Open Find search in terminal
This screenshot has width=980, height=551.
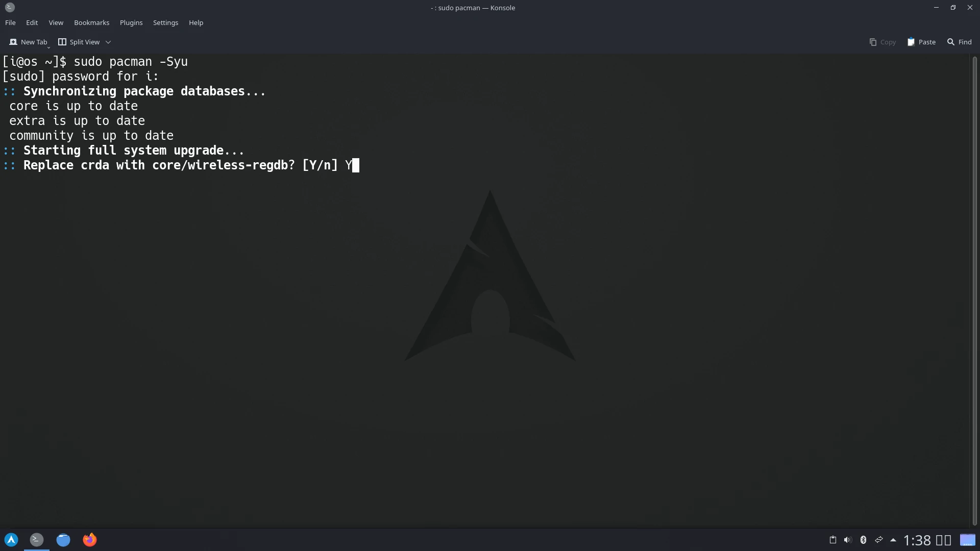pyautogui.click(x=960, y=42)
